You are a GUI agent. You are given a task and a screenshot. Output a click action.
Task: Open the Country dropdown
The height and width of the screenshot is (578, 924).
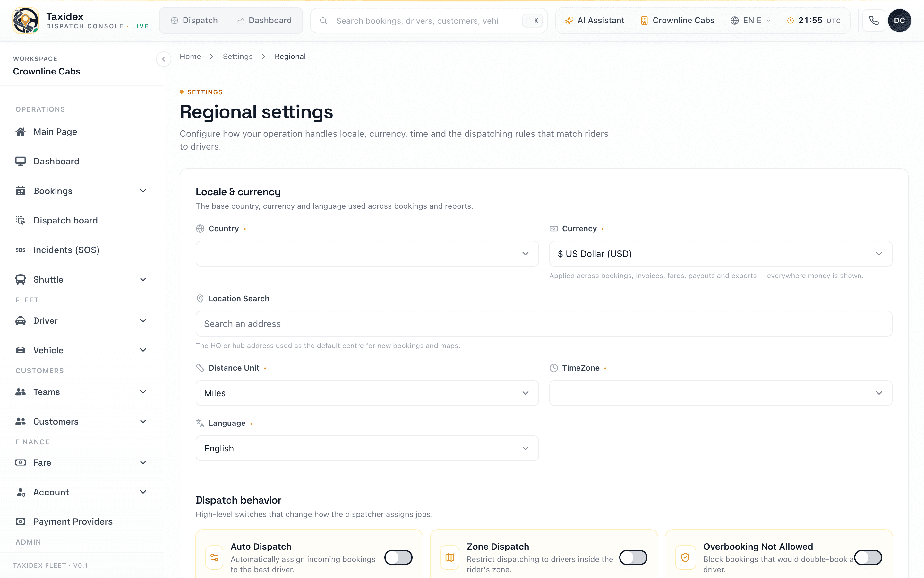(367, 253)
